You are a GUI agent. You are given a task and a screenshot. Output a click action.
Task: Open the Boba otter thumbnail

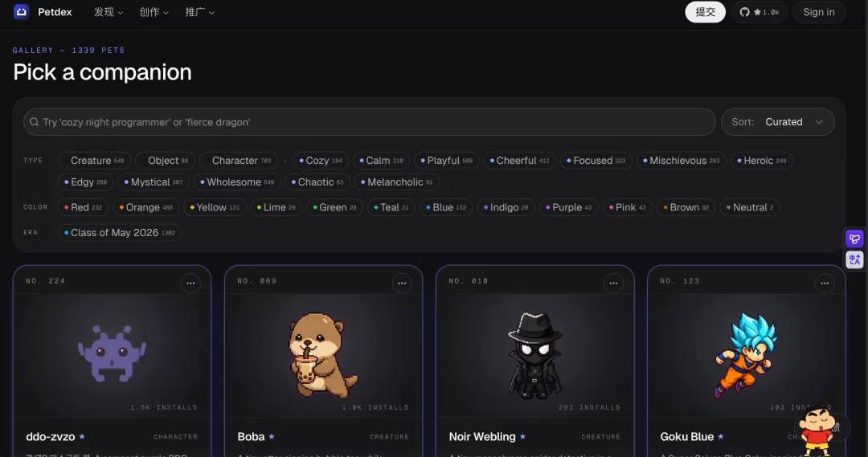click(323, 354)
